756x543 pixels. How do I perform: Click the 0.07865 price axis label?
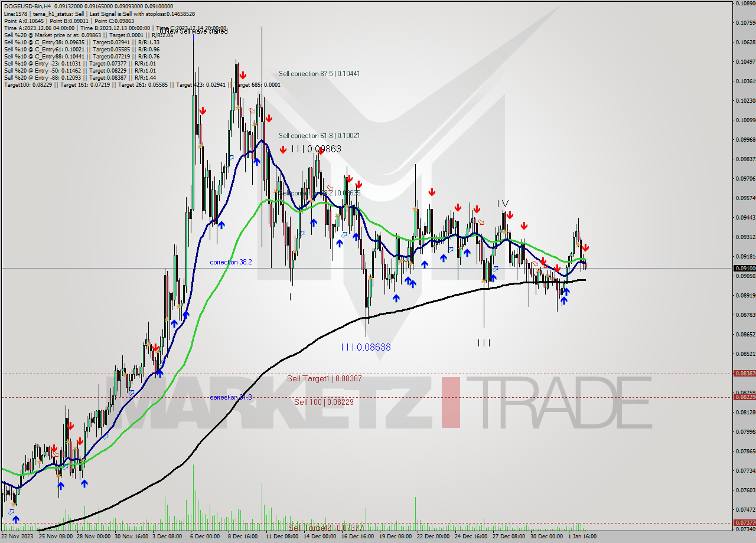tap(745, 451)
